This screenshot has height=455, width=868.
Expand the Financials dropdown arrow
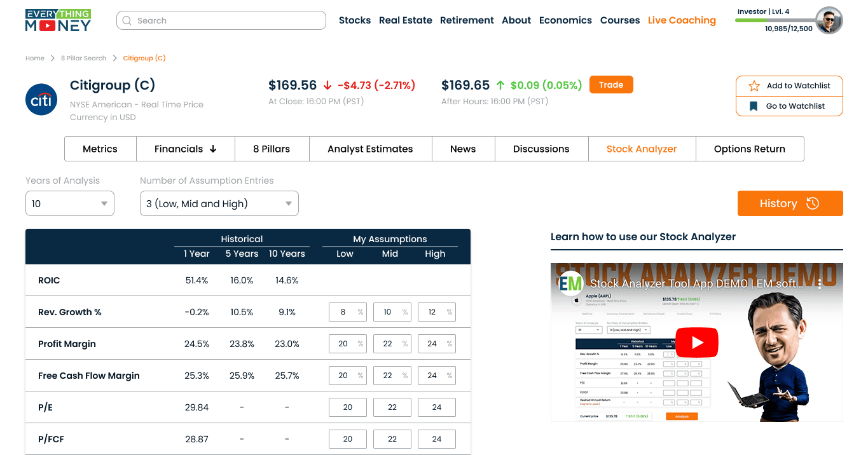(x=213, y=148)
